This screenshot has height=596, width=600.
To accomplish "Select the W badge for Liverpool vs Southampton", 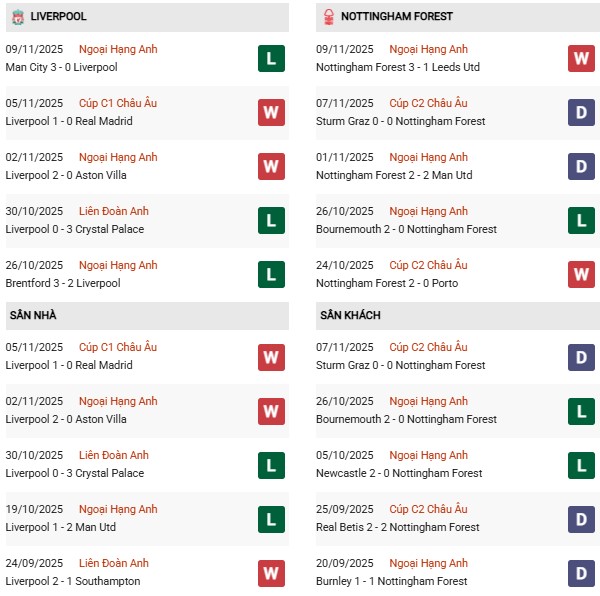I will pyautogui.click(x=271, y=573).
